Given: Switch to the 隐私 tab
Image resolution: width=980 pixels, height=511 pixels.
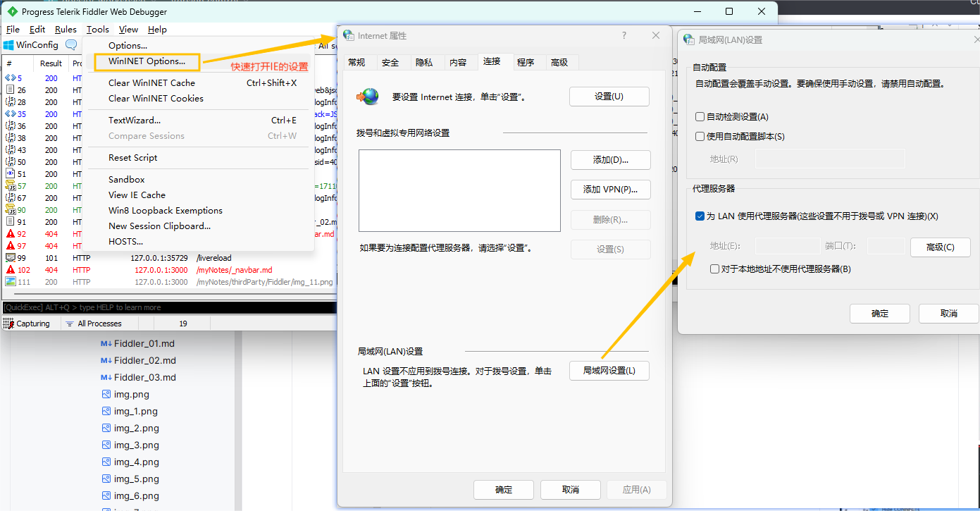Looking at the screenshot, I should pos(424,62).
